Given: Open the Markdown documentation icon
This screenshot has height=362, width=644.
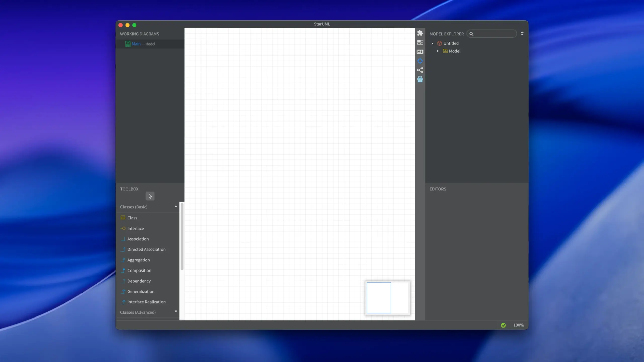Looking at the screenshot, I should click(420, 52).
